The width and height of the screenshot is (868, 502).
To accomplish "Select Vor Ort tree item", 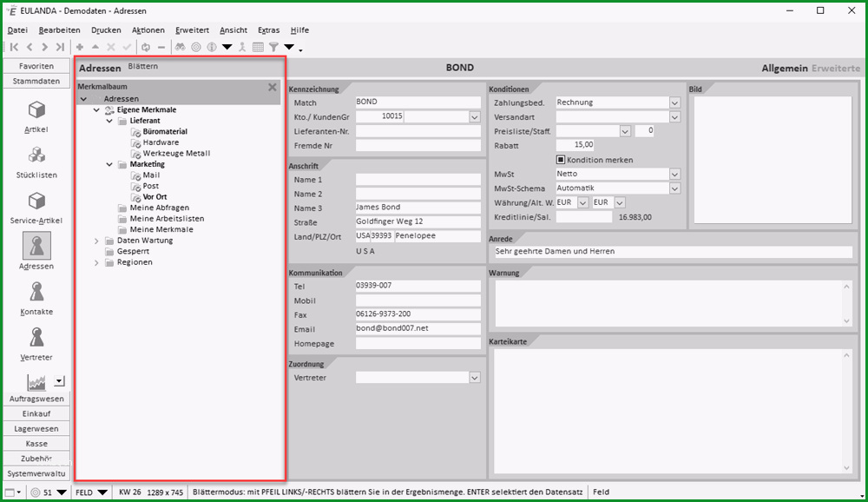I will click(x=155, y=196).
